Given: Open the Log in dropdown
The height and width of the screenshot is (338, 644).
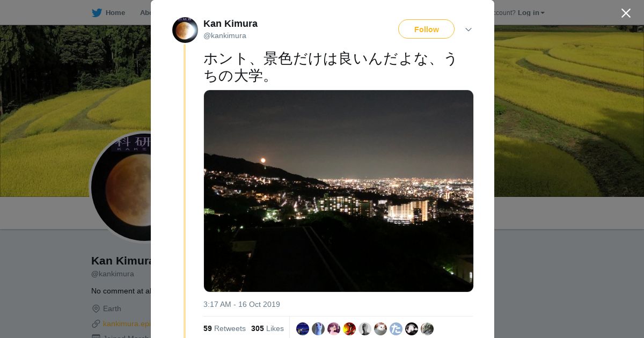Looking at the screenshot, I should click(x=531, y=13).
